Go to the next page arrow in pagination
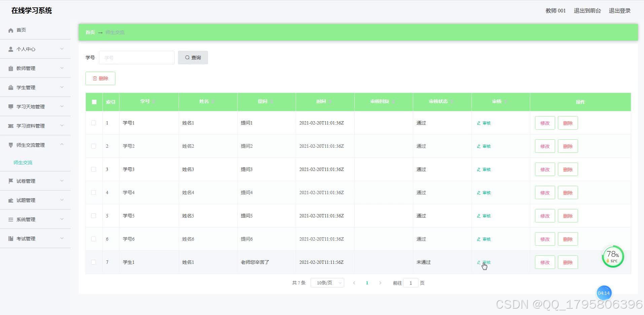644x315 pixels. pos(380,283)
